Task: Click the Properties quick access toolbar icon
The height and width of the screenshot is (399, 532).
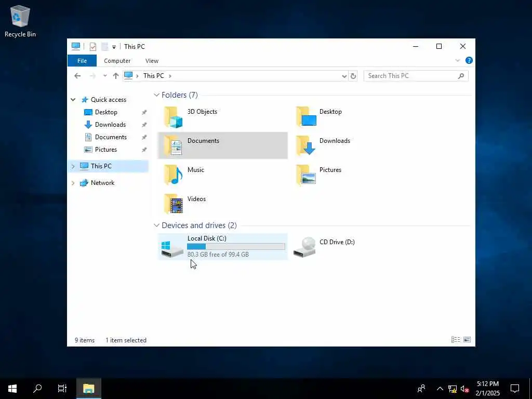Action: pyautogui.click(x=92, y=46)
